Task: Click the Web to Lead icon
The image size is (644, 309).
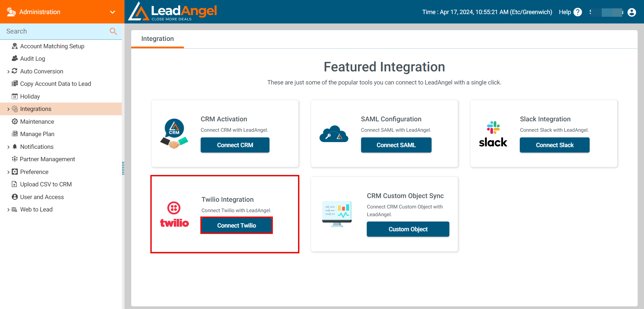Action: click(x=14, y=209)
